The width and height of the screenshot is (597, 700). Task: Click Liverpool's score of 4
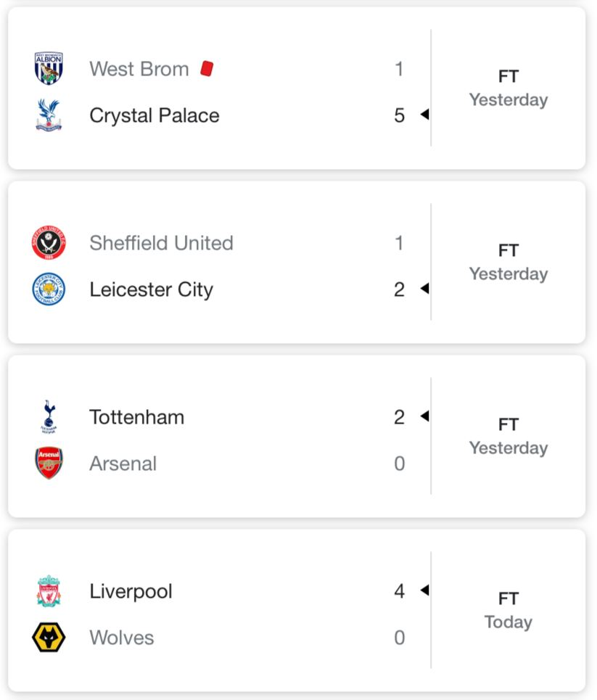399,591
